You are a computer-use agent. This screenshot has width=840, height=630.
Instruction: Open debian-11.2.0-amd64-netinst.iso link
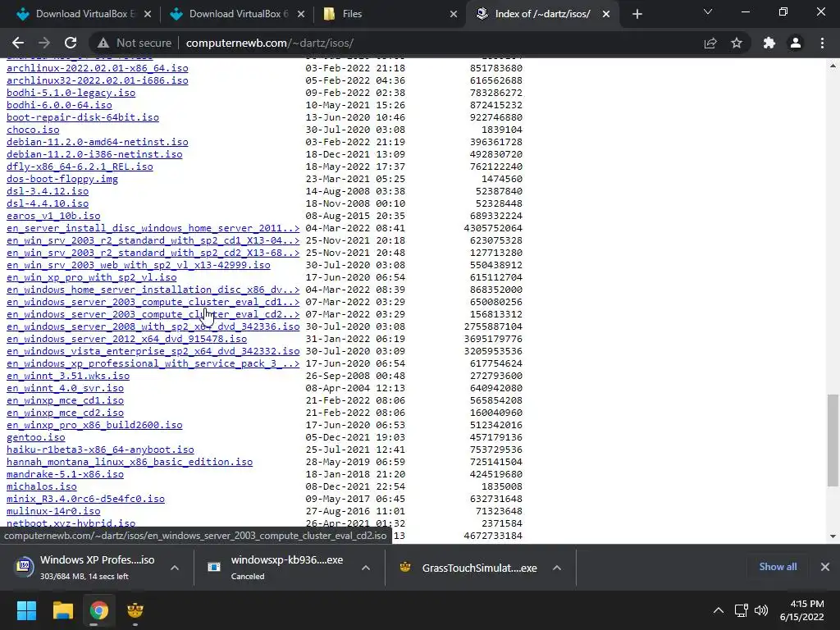(x=98, y=142)
